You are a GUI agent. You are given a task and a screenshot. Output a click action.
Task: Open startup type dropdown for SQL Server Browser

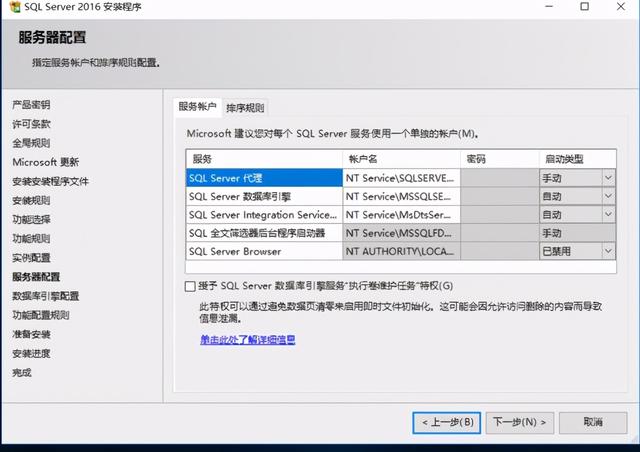click(608, 251)
